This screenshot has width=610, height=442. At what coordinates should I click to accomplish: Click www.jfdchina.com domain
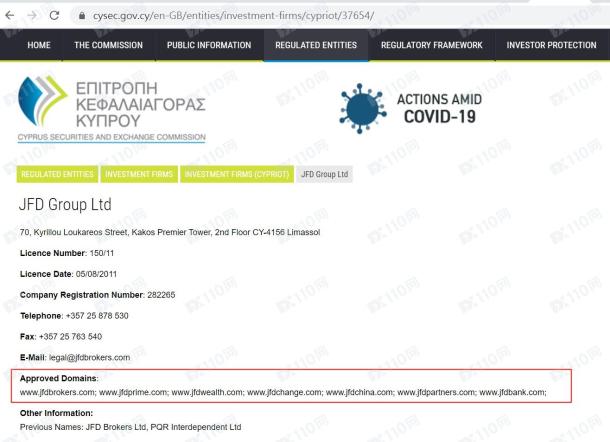tap(359, 392)
